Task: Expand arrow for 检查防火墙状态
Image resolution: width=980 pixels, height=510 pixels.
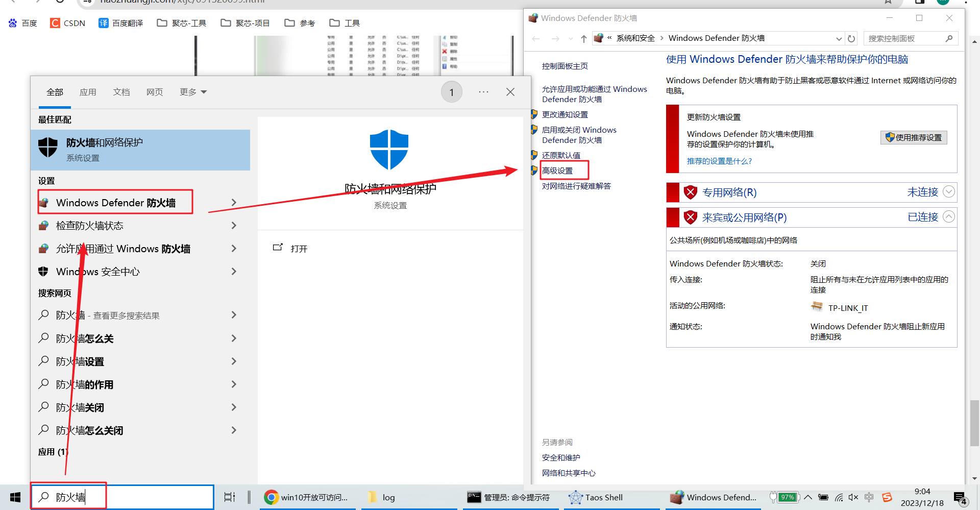Action: (x=234, y=226)
